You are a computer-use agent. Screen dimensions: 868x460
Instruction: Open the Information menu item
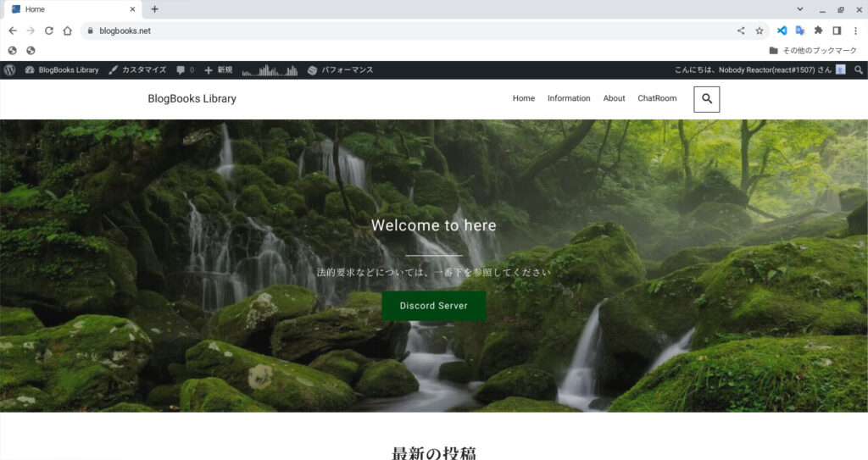coord(569,98)
